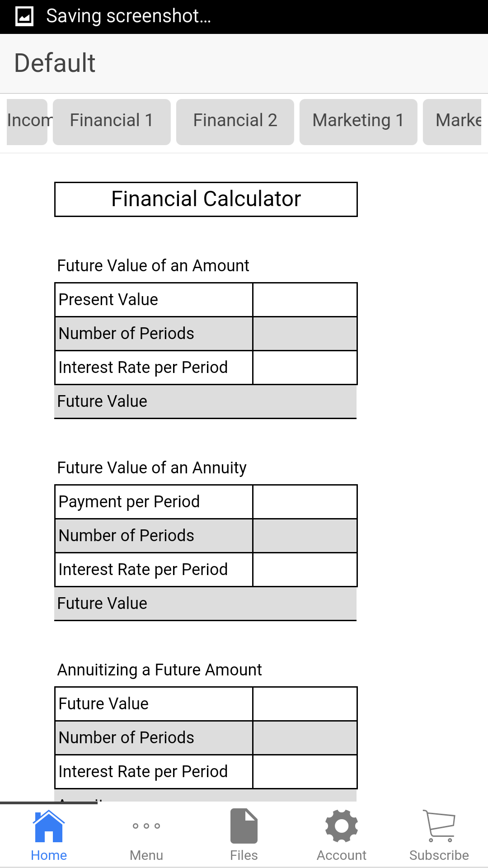The image size is (488, 868).
Task: Tap the screenshot notification icon
Action: [24, 16]
